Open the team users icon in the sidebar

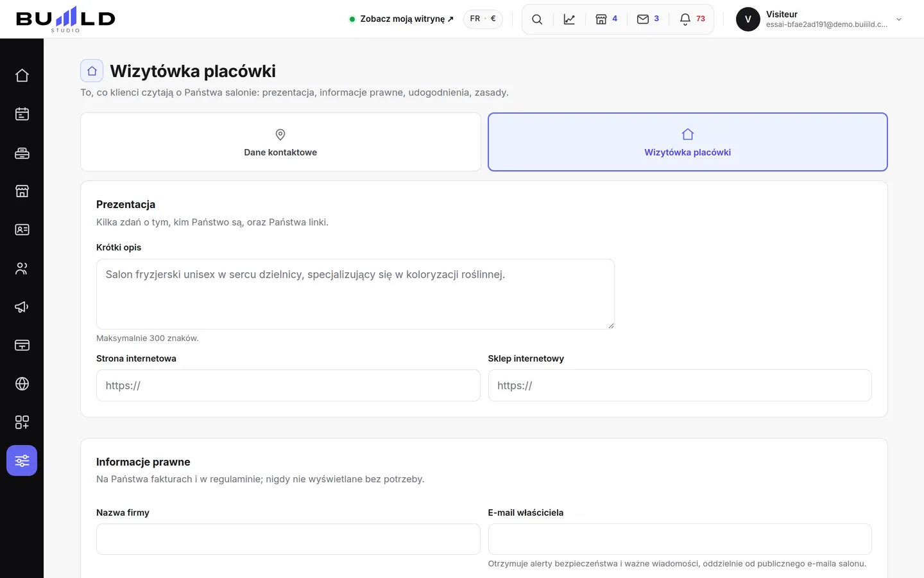tap(22, 268)
